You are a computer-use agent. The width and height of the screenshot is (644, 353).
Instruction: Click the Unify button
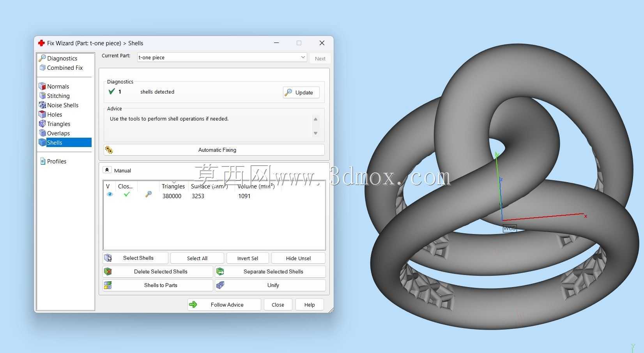click(270, 285)
